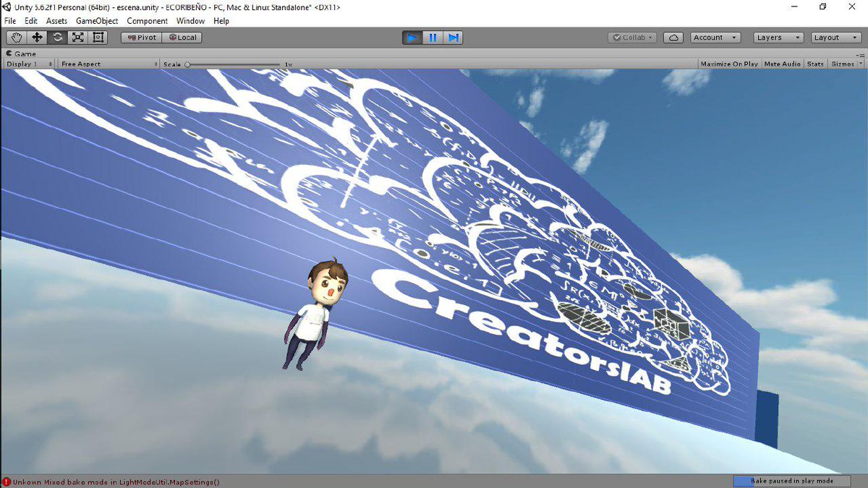Click the chibi character in game view

pos(317,314)
